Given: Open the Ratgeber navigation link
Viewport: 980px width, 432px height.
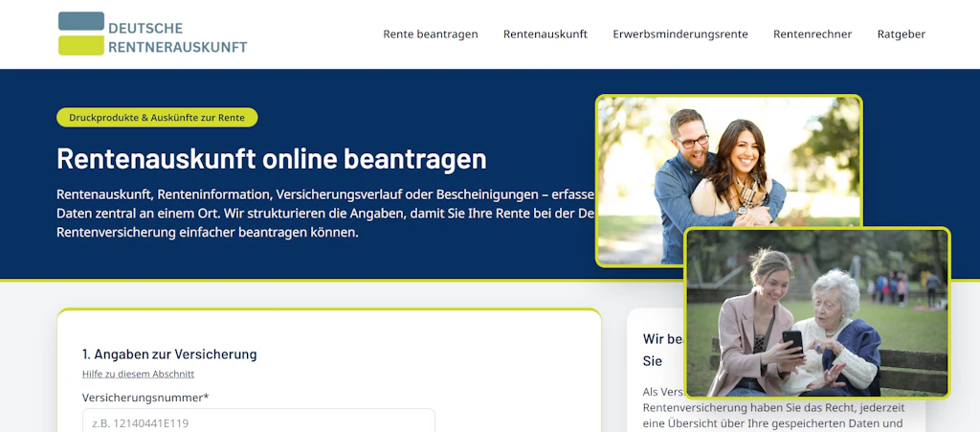Looking at the screenshot, I should (902, 34).
